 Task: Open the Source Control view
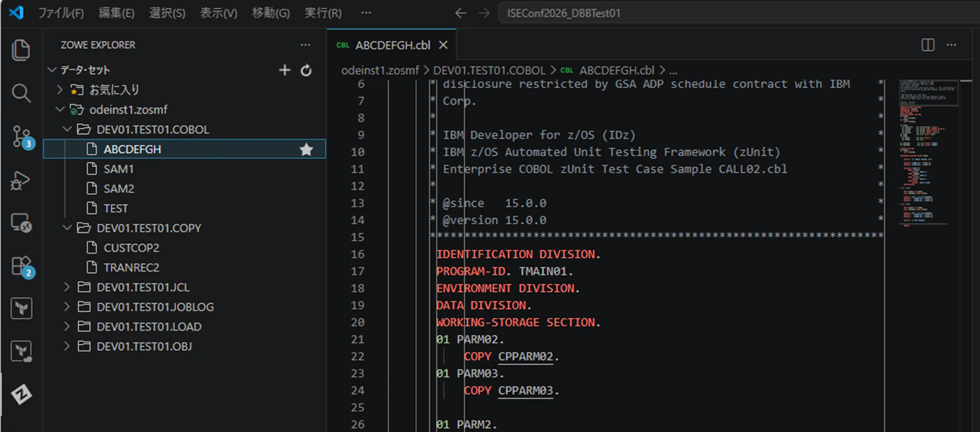[x=22, y=137]
